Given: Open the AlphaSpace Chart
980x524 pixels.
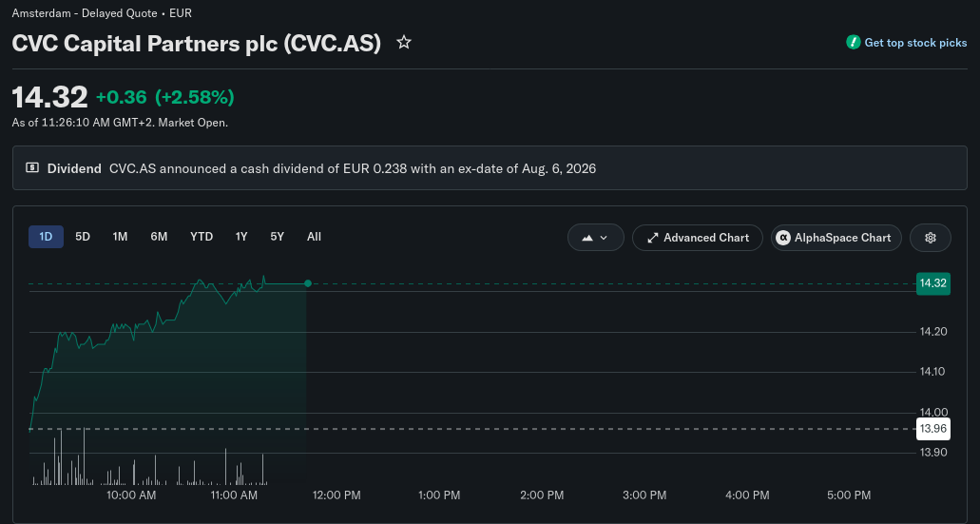Looking at the screenshot, I should pos(836,238).
